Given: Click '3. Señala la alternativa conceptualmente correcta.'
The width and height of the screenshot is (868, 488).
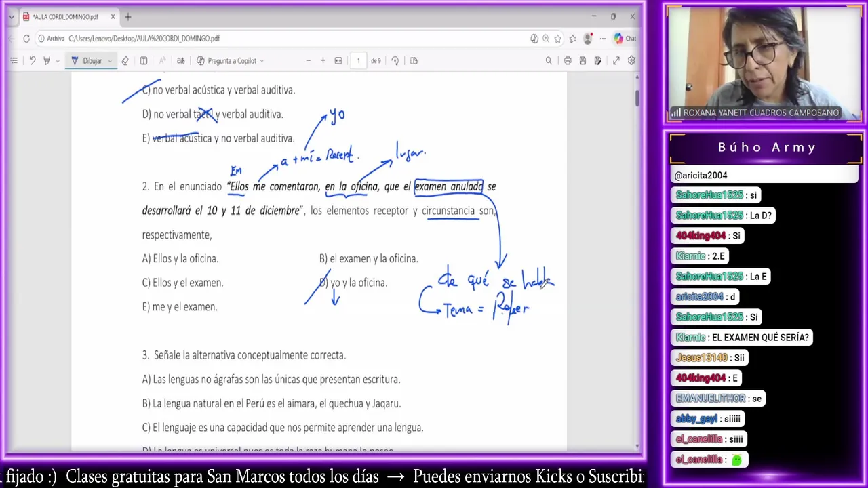Looking at the screenshot, I should pos(244,355).
